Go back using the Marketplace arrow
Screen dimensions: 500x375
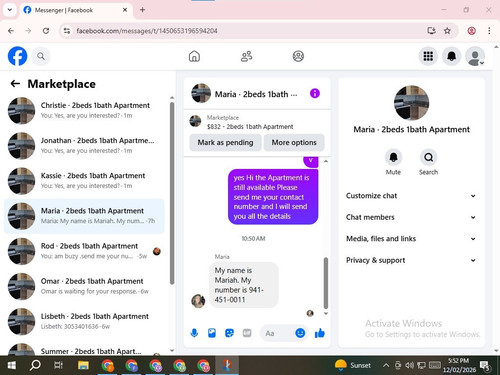point(15,84)
